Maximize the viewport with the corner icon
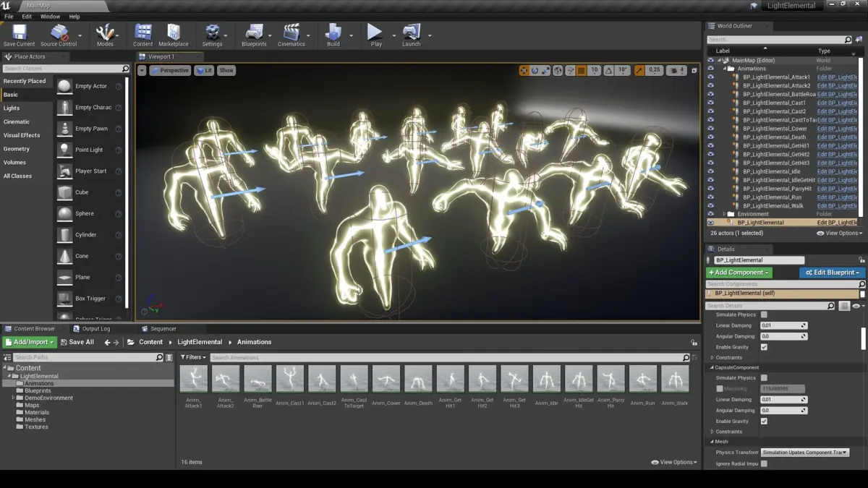This screenshot has width=868, height=488. pyautogui.click(x=694, y=70)
